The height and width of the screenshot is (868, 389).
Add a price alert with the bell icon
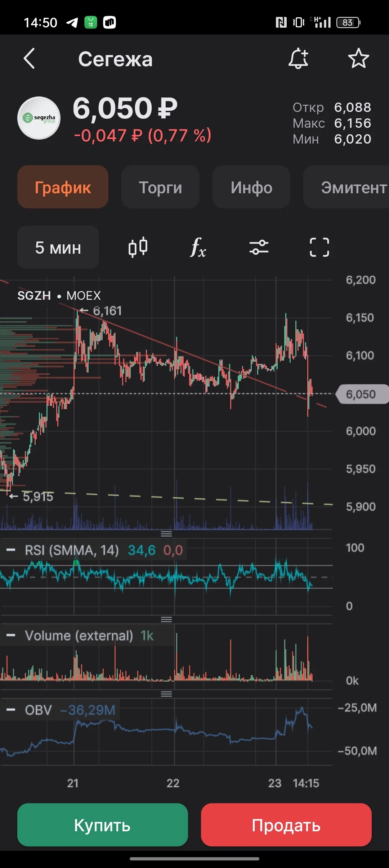point(299,58)
